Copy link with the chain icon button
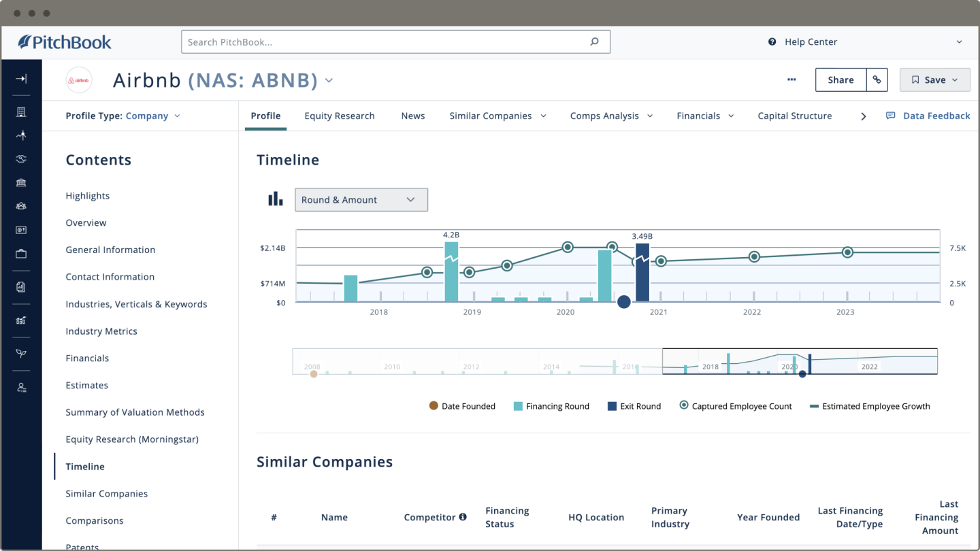The height and width of the screenshot is (551, 980). (877, 80)
